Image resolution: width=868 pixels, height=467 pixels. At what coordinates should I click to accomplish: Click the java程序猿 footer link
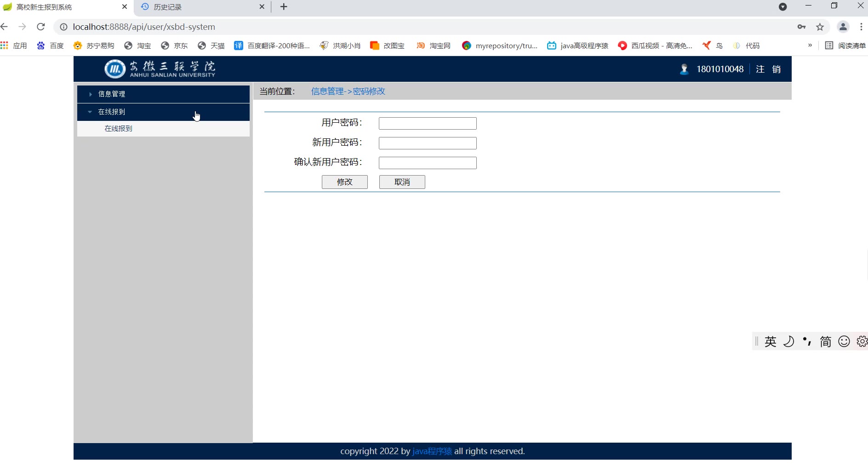point(432,451)
